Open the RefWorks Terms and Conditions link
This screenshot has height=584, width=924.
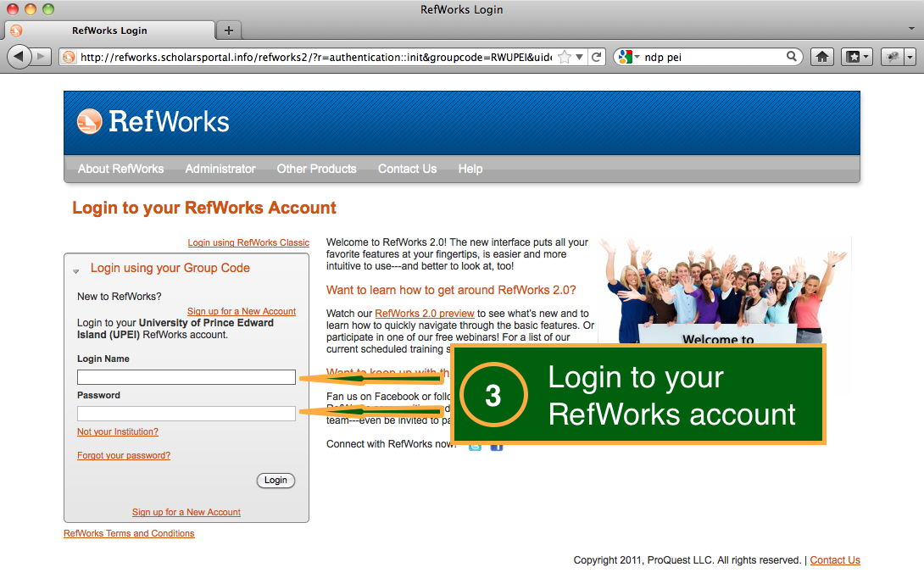click(x=129, y=533)
